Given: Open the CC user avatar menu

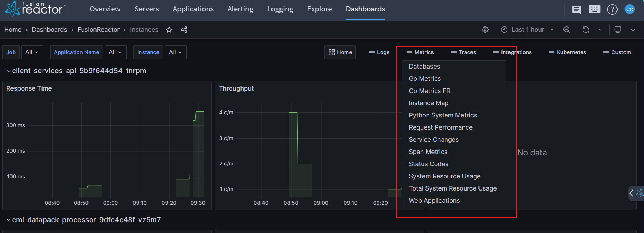Looking at the screenshot, I should pyautogui.click(x=629, y=9).
